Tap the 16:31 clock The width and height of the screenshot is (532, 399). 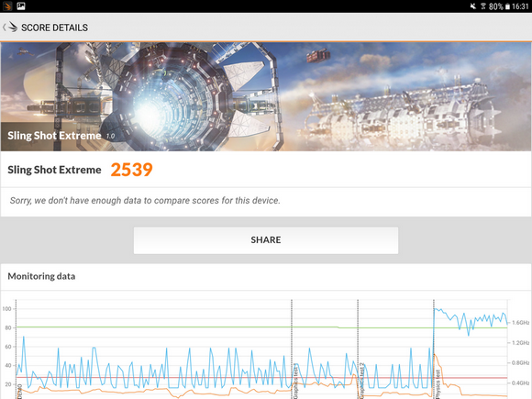pos(520,6)
